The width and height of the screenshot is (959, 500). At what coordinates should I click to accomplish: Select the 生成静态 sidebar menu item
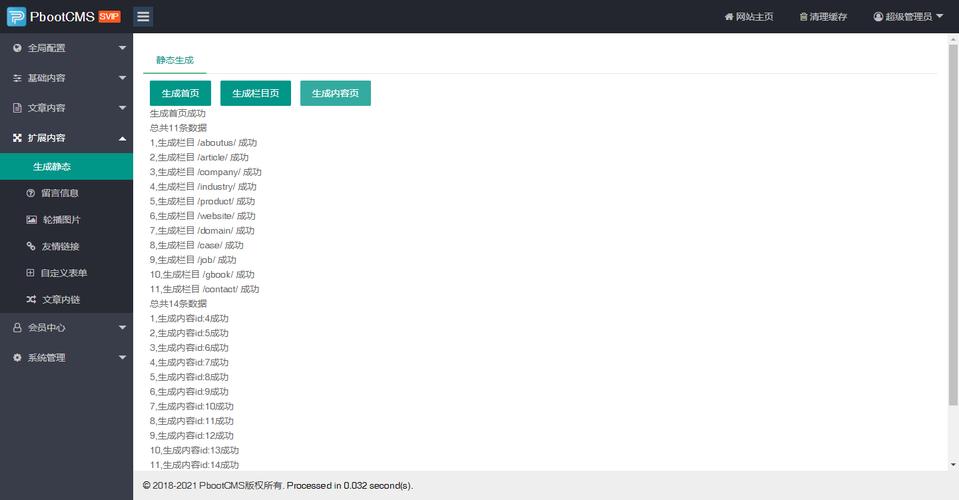[52, 166]
